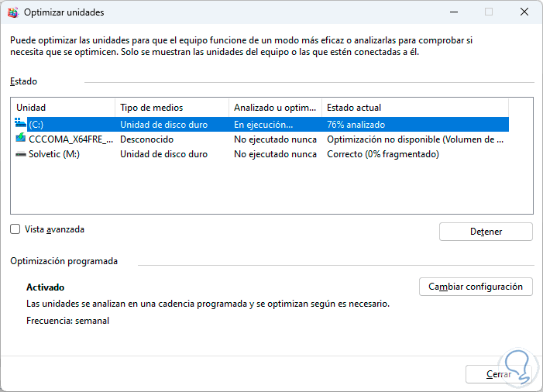This screenshot has height=392, width=543.
Task: Click the Tipo de medios column header
Action: click(x=172, y=108)
